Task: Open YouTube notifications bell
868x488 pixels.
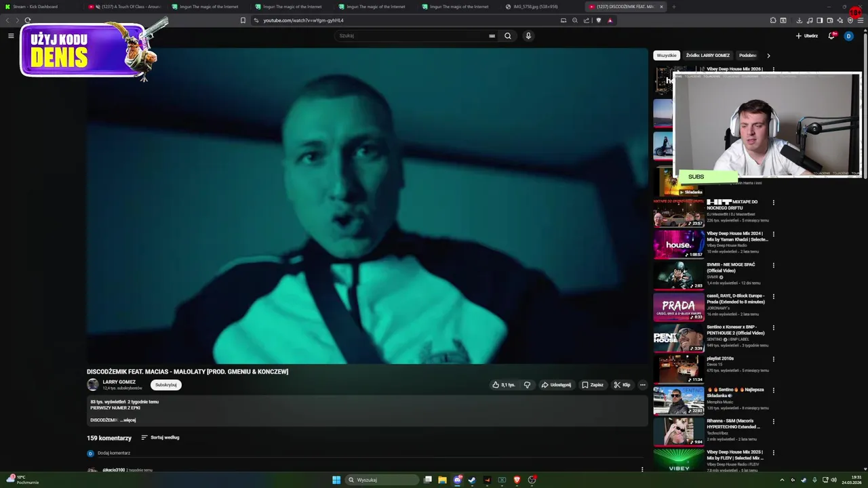Action: click(x=831, y=36)
